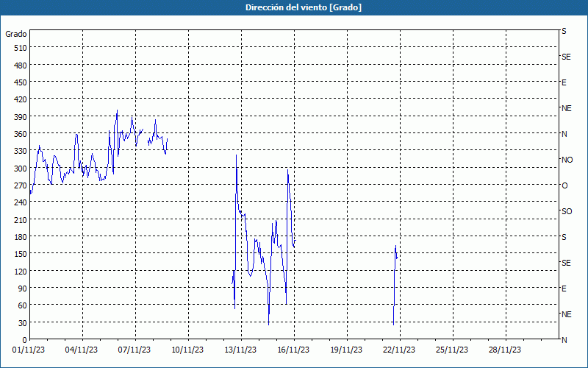The image size is (588, 368).
Task: Select the 420 y-axis tick label
Action: click(21, 99)
